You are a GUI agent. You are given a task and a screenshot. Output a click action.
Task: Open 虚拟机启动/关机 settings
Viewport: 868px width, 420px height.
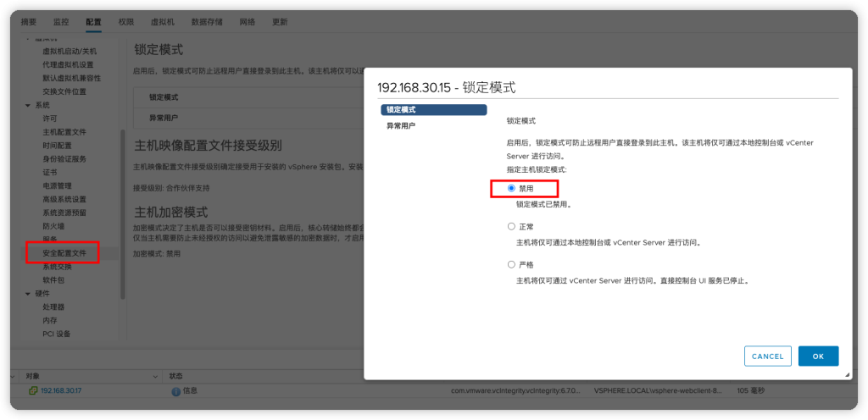point(70,52)
